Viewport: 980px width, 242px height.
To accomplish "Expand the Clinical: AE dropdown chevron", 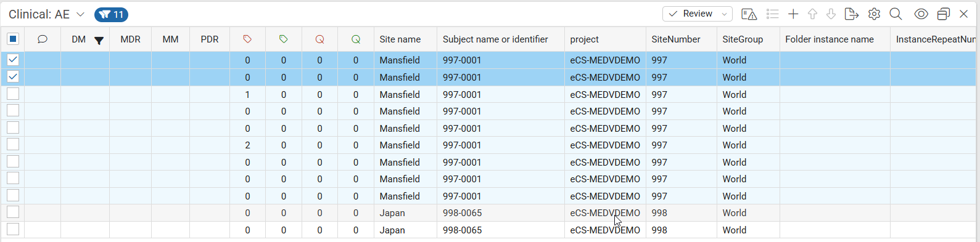I will [x=80, y=14].
